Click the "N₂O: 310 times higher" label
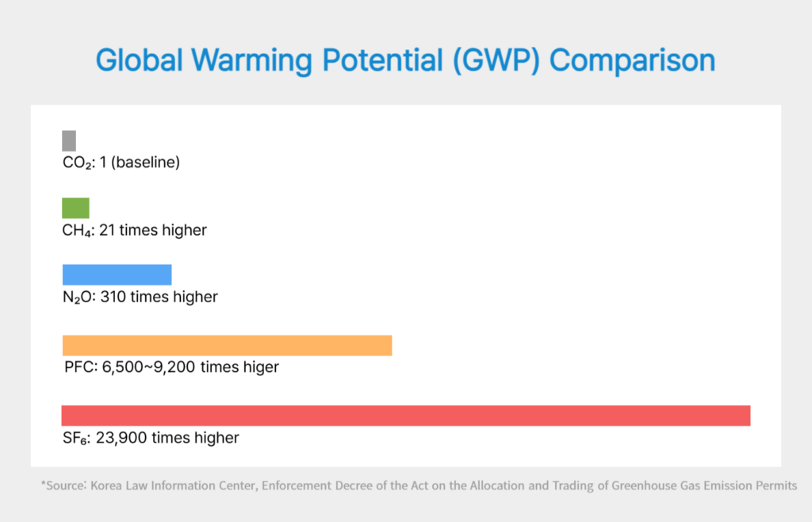Screen dimensions: 812x522 coord(140,297)
